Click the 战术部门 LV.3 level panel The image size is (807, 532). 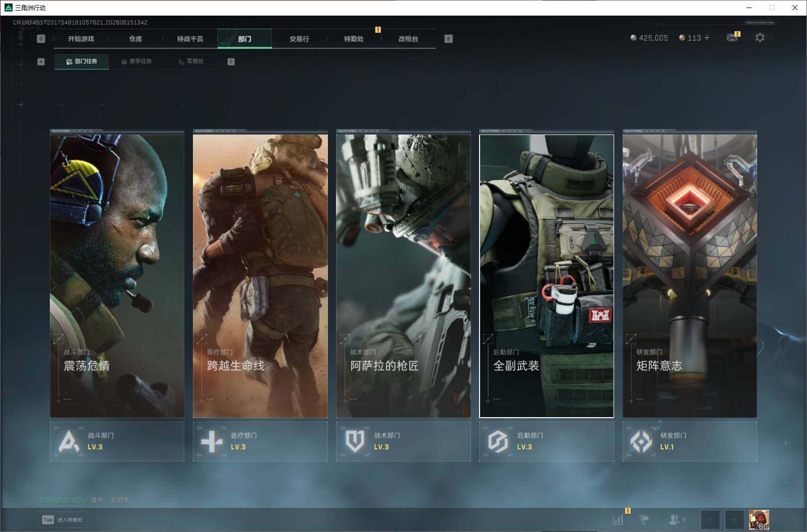click(403, 441)
